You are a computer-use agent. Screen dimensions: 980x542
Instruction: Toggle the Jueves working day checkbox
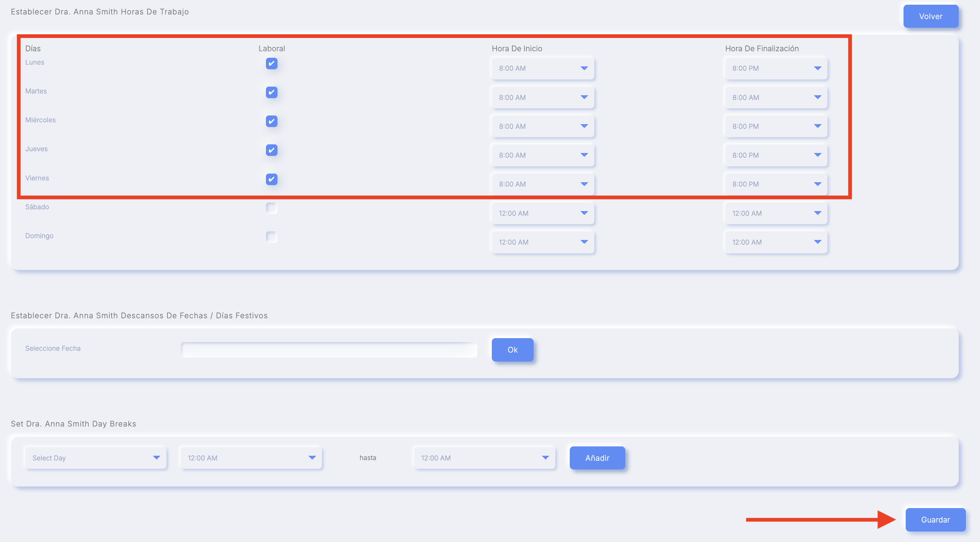pos(272,150)
